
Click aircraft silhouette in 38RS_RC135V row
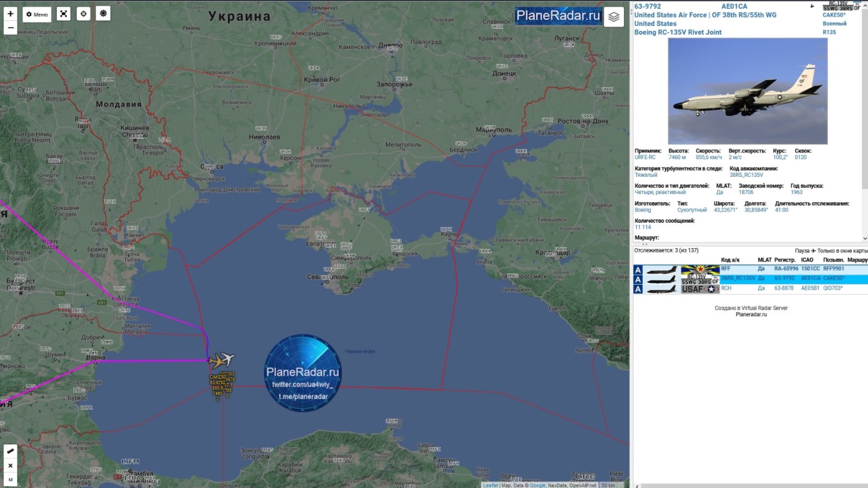coord(661,280)
